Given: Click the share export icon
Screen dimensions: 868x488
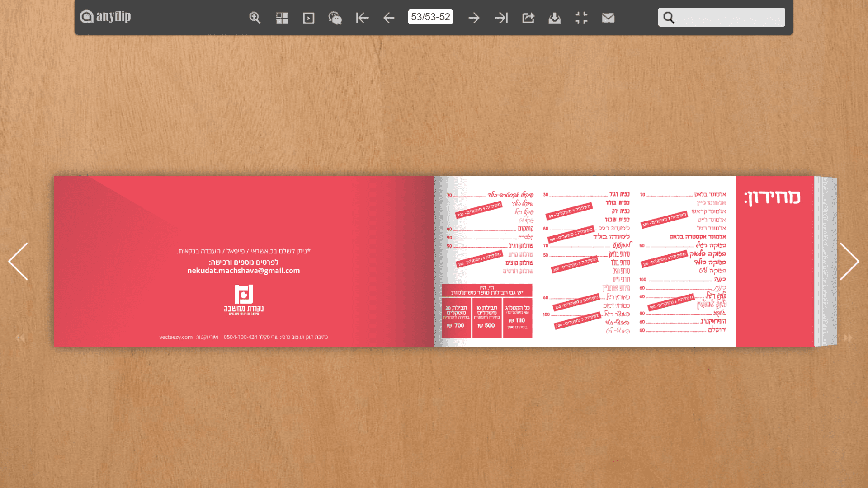Looking at the screenshot, I should point(528,18).
